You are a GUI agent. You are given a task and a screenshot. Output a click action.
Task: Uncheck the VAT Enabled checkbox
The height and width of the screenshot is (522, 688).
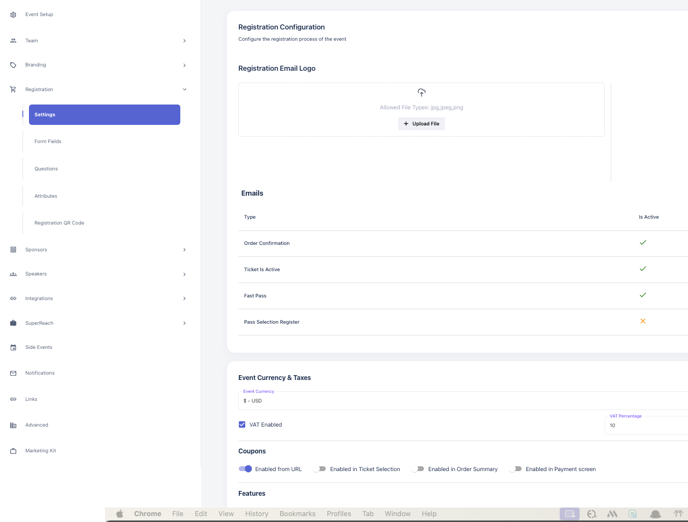tap(242, 425)
